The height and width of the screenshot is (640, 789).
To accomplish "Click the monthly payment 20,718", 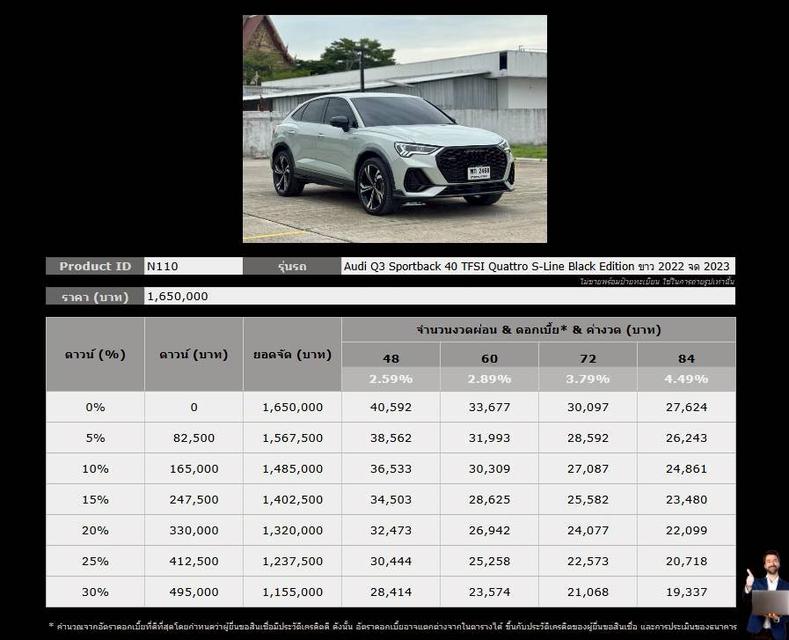I will 686,561.
